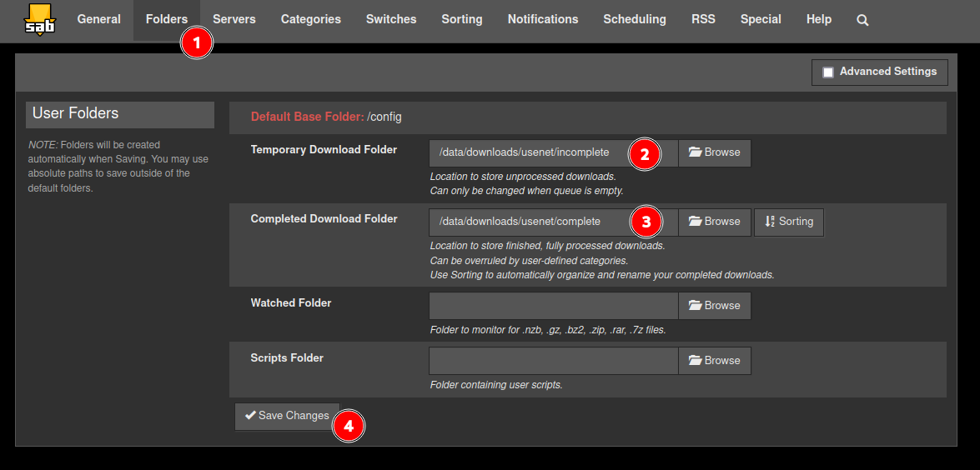Select the Switches tab
980x470 pixels.
tap(391, 20)
